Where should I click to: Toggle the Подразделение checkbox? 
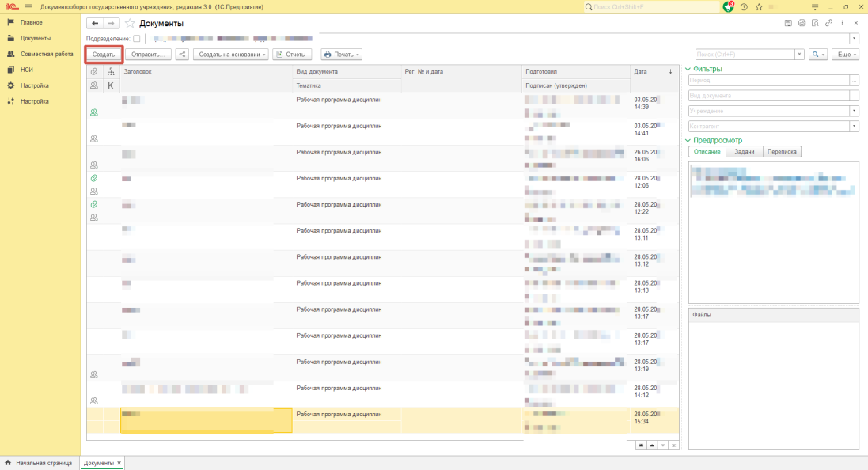[137, 38]
